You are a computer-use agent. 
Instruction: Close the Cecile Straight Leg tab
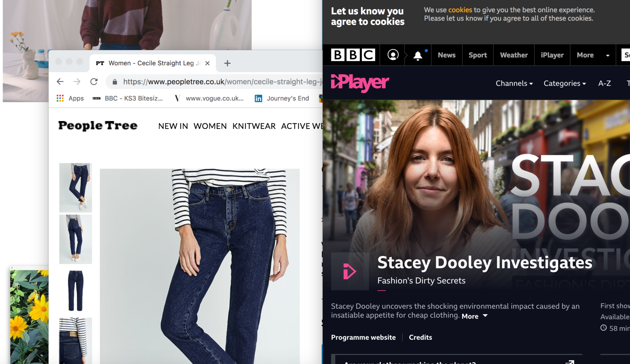tap(207, 63)
